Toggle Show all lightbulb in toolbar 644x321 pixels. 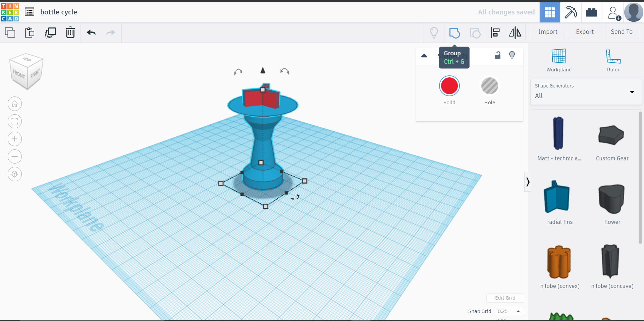(x=434, y=33)
